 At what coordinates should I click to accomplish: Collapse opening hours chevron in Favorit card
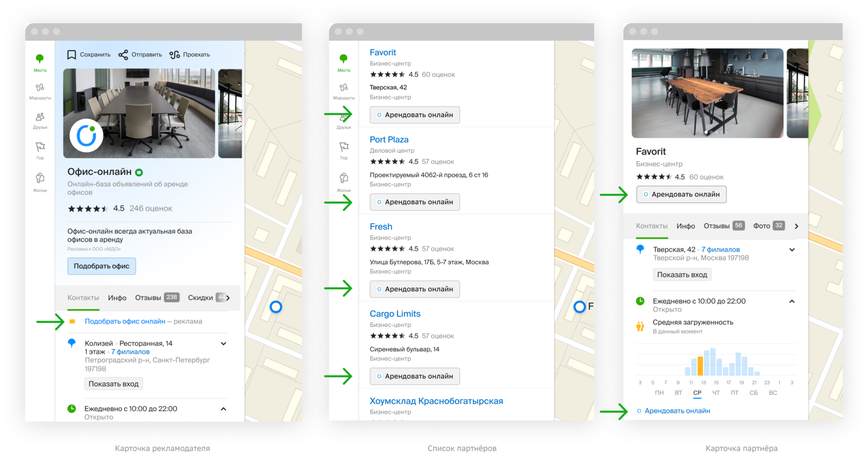pyautogui.click(x=792, y=301)
